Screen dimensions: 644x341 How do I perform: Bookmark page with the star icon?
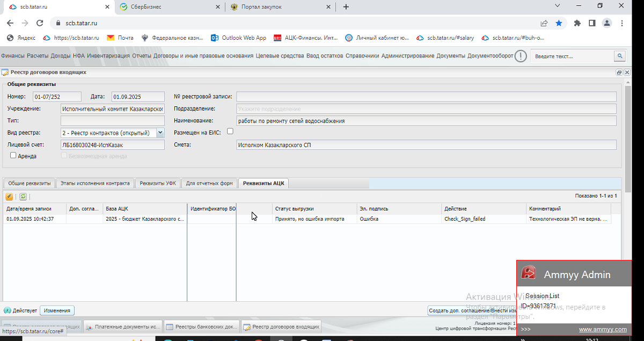coord(559,23)
